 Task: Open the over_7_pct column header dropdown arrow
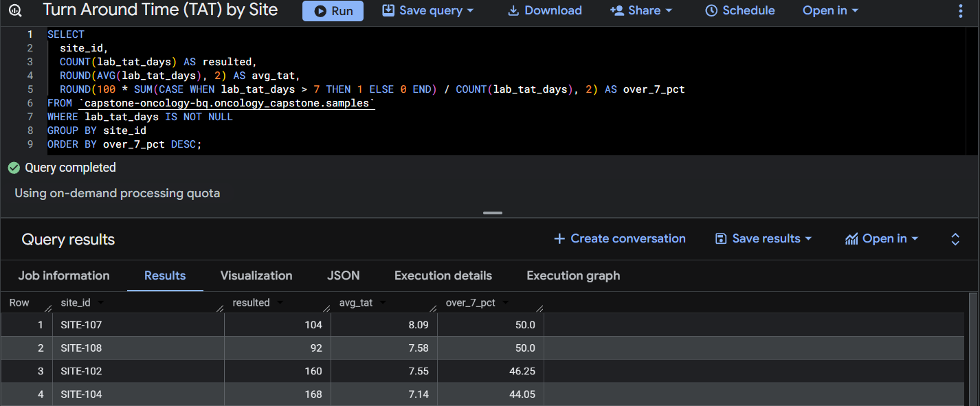pos(506,303)
